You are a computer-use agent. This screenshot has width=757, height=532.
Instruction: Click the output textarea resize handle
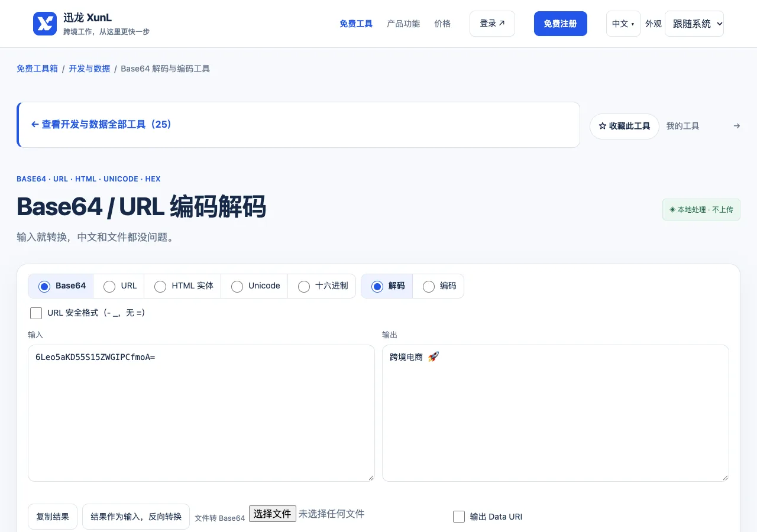coord(724,477)
